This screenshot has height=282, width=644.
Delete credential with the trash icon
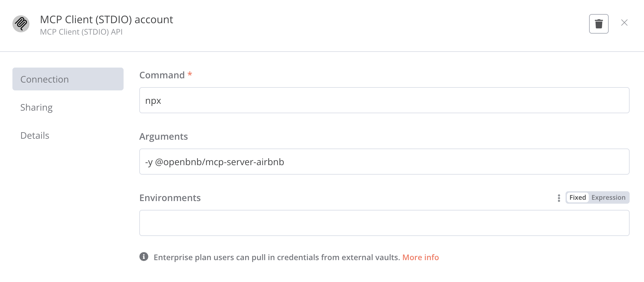pos(599,24)
